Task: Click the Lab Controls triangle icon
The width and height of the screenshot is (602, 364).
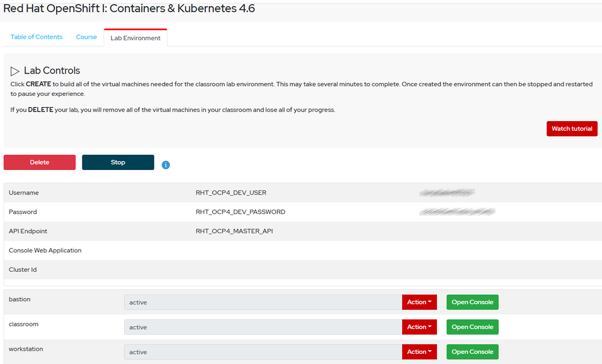Action: (15, 71)
